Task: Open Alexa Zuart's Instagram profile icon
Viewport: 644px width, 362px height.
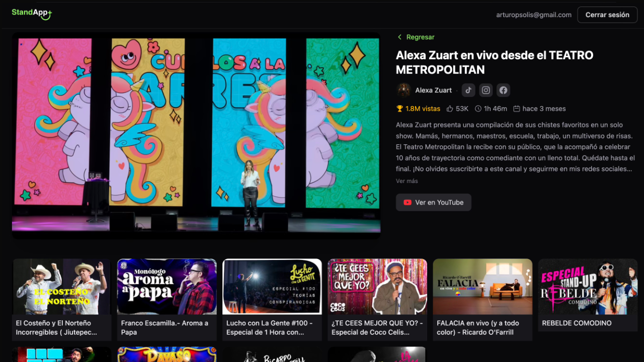Action: pos(486,90)
